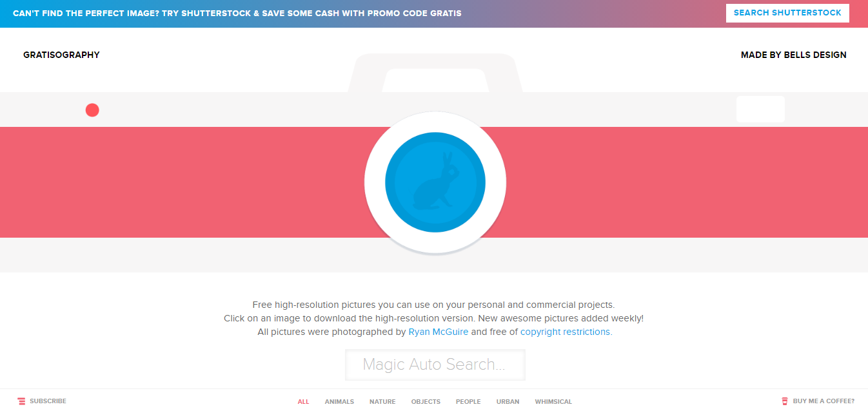Screen dimensions: 868x409
Task: Focus the Magic Auto Search field
Action: (x=435, y=365)
